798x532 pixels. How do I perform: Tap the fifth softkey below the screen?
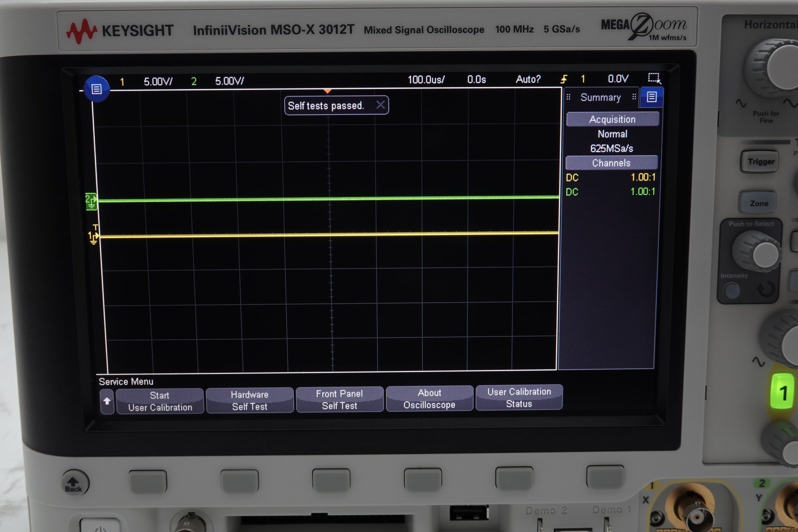point(514,478)
